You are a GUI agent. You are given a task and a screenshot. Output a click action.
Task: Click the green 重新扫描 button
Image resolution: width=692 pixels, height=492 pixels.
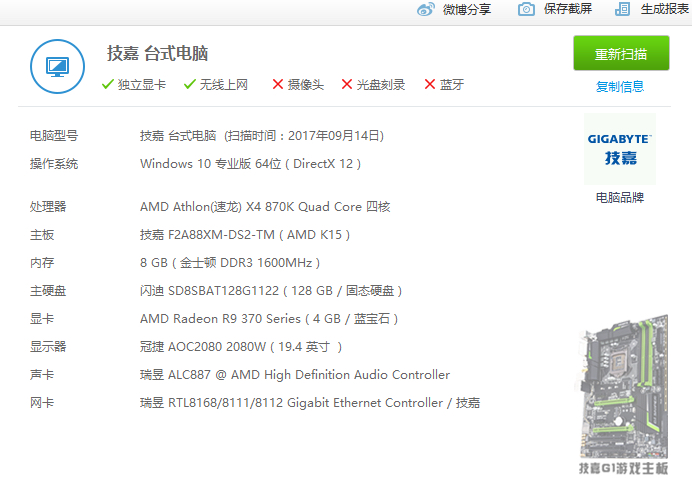click(621, 53)
